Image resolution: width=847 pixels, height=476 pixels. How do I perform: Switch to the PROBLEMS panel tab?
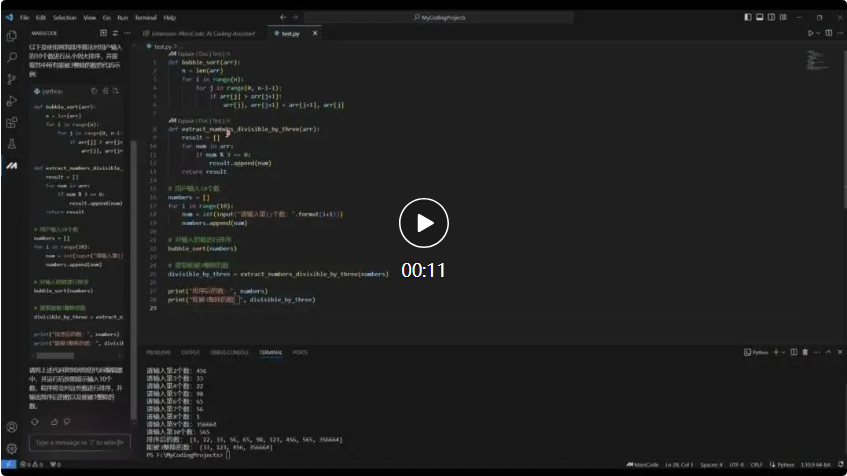pos(158,352)
